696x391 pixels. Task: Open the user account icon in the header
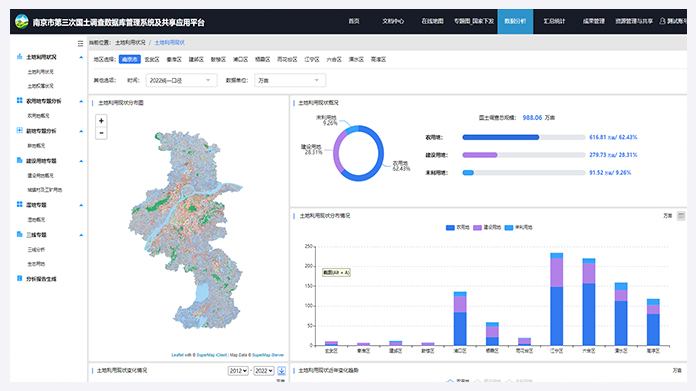coord(662,21)
